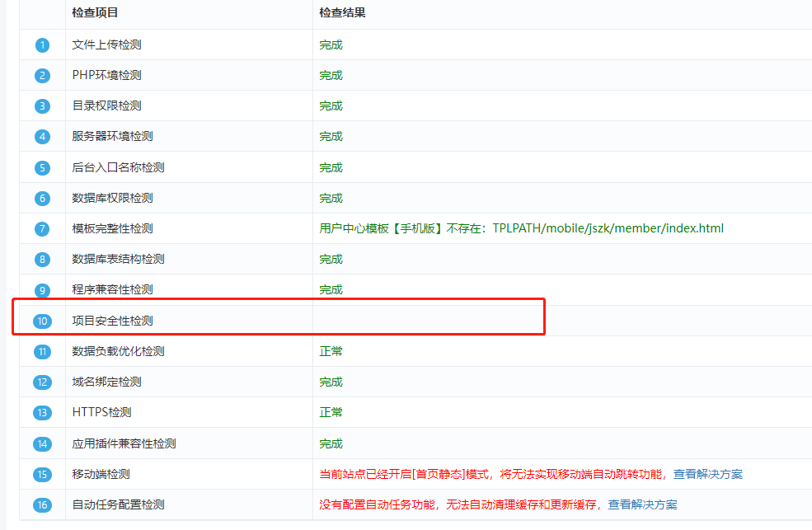Click the number 2 badge for PHP环境检测
This screenshot has height=530, width=812.
43,76
